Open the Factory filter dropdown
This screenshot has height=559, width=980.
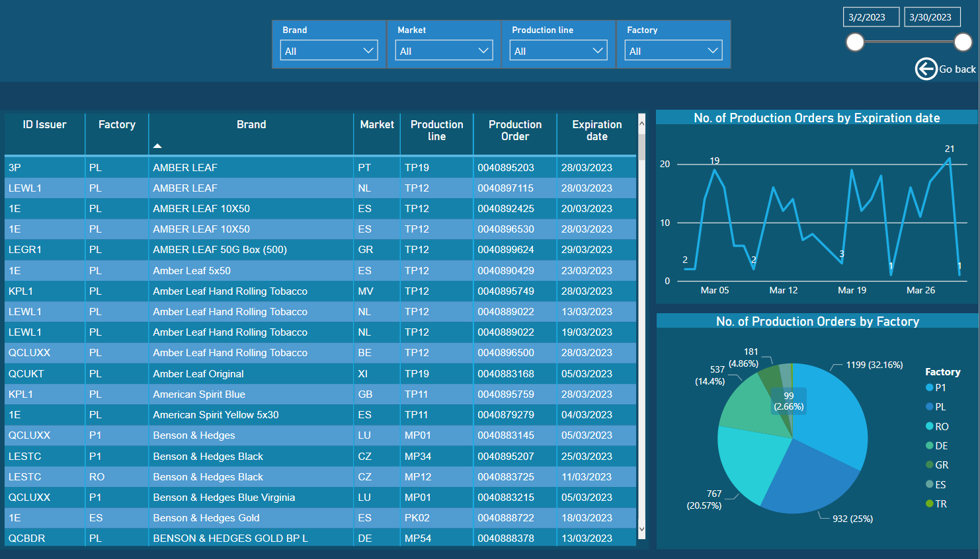(x=674, y=51)
